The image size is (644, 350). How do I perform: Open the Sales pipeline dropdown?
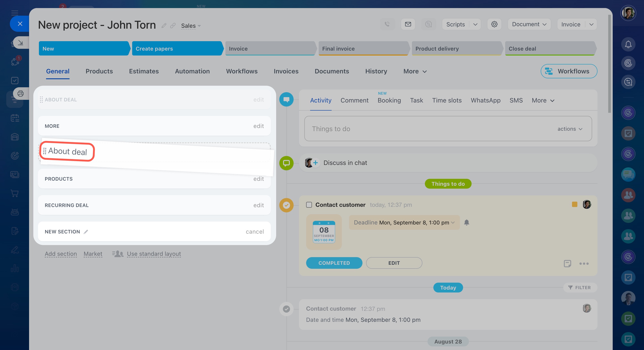[x=191, y=26]
